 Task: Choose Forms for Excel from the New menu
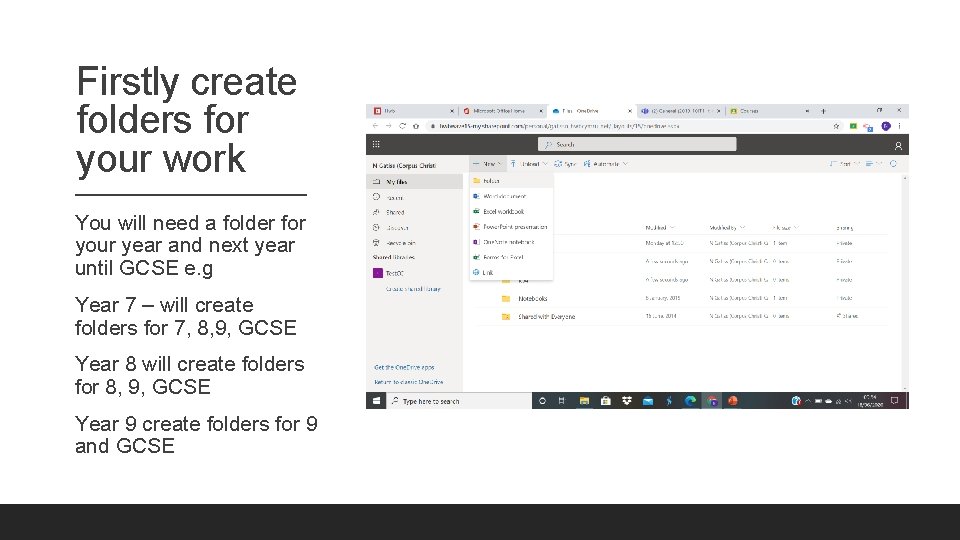coord(511,257)
